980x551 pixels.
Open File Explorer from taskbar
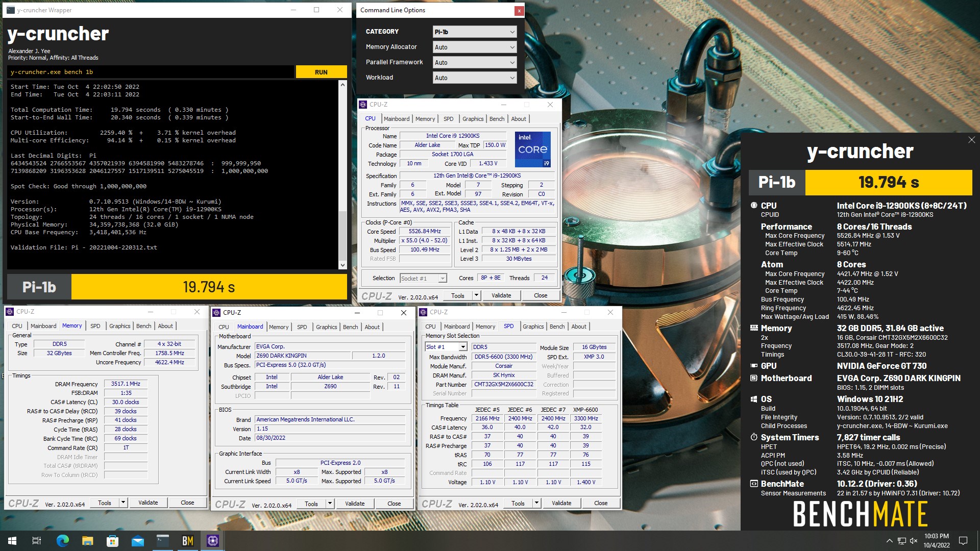click(x=87, y=541)
